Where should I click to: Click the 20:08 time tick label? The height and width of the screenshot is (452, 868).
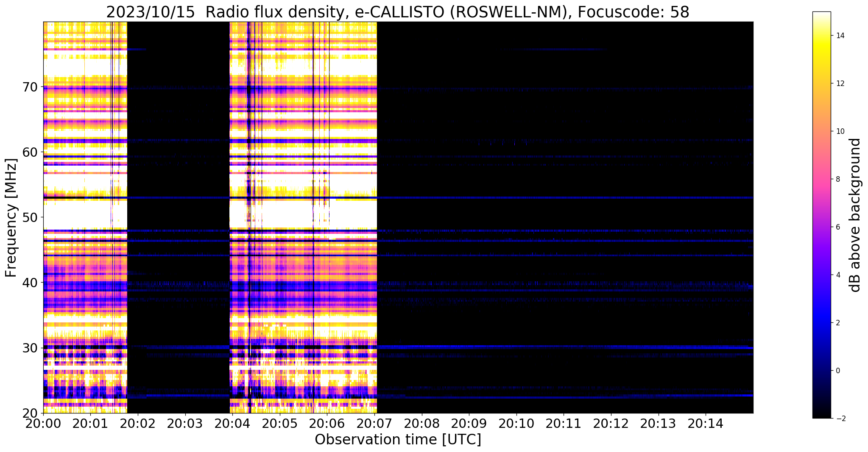pyautogui.click(x=422, y=423)
